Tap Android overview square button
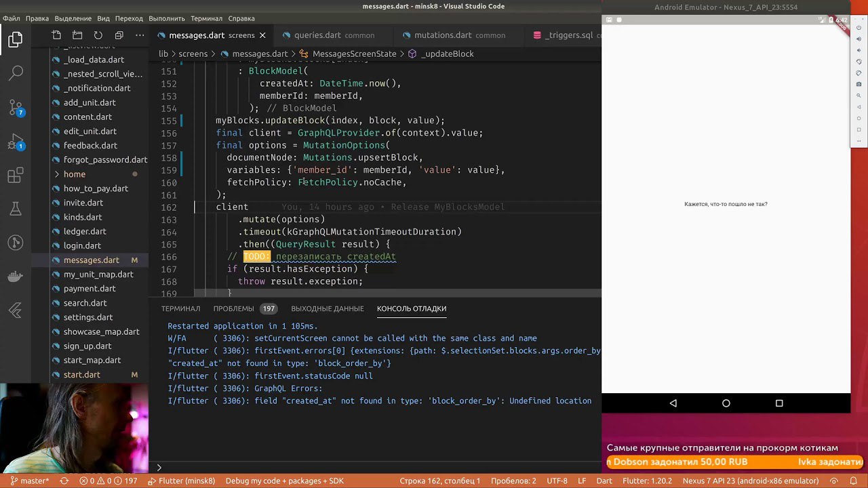This screenshot has width=868, height=488. coord(779,403)
